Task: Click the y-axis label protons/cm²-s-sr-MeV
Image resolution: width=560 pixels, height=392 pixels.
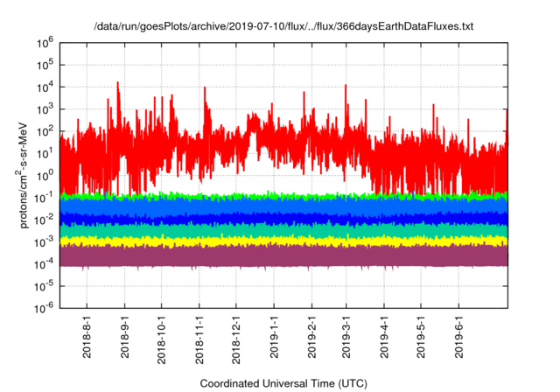Action: coord(23,175)
